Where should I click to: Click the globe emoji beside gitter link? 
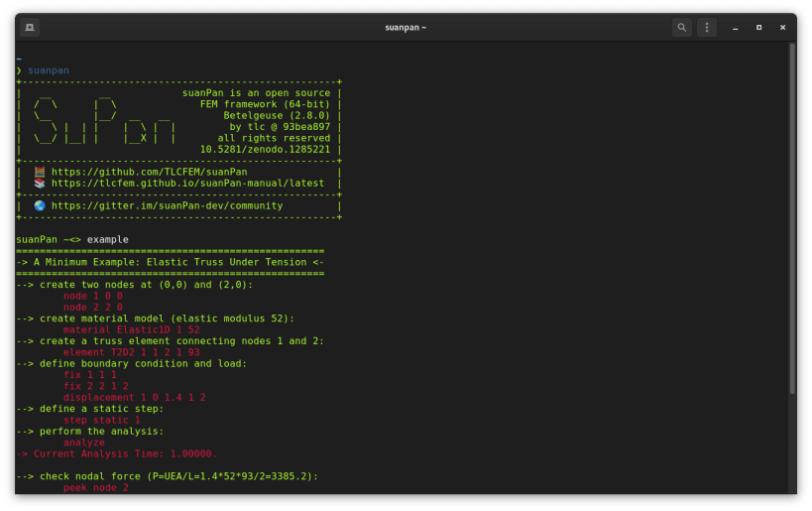(40, 205)
